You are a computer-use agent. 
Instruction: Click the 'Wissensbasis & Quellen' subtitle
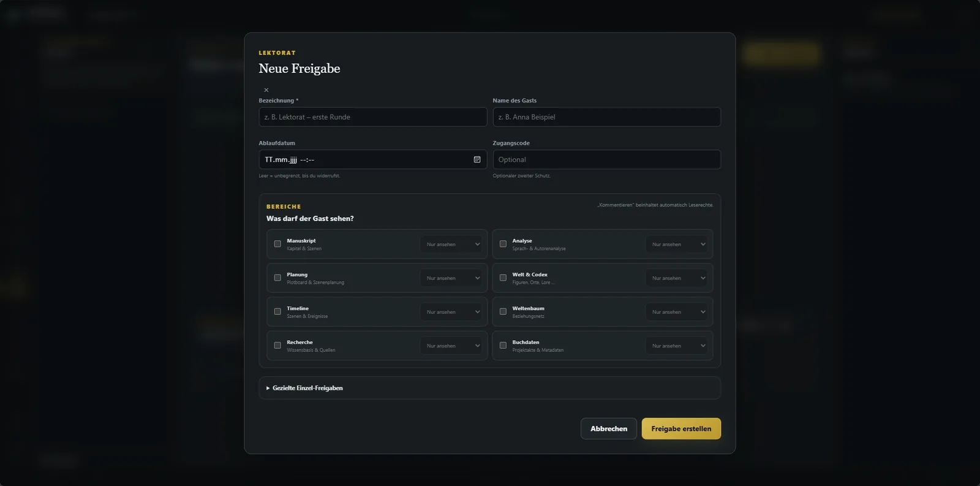(311, 350)
